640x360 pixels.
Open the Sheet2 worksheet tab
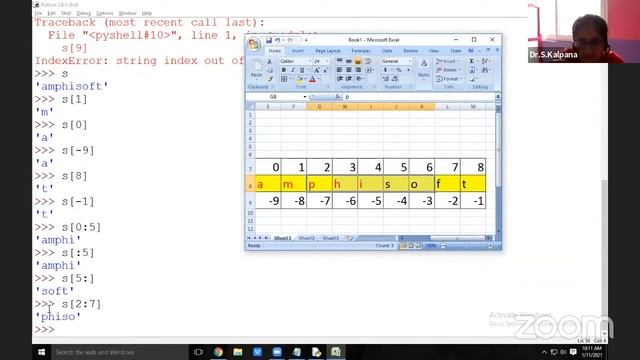coord(307,238)
